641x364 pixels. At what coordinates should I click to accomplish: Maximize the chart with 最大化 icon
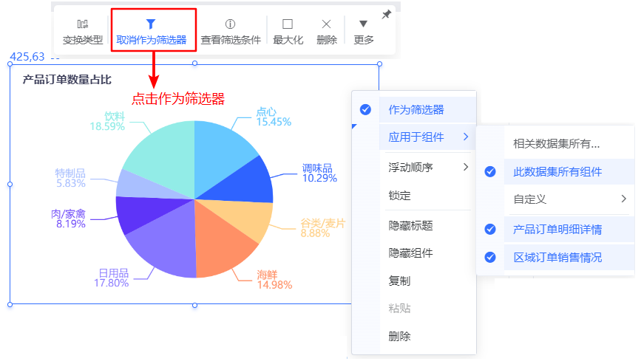288,24
